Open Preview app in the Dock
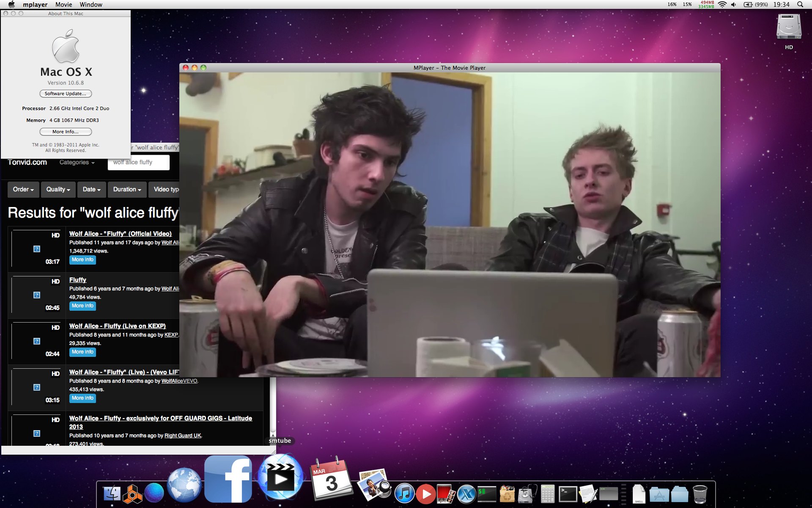812x508 pixels. (x=373, y=485)
